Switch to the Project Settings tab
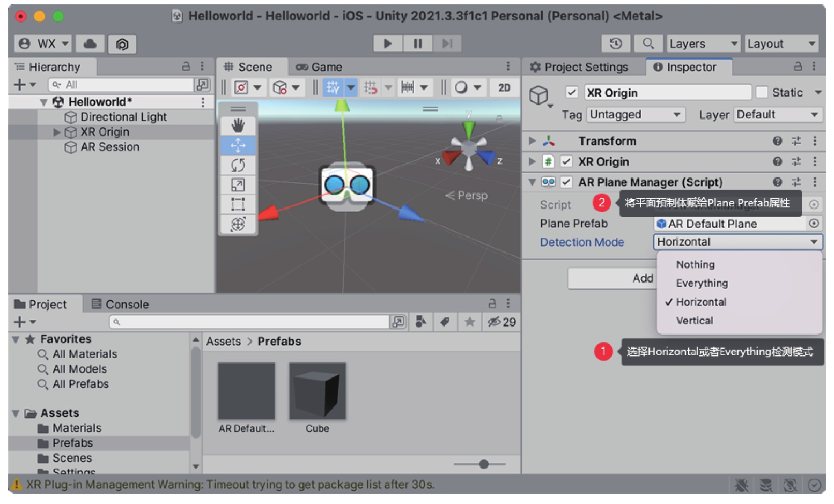Screen dimensions: 834x504 coord(579,67)
